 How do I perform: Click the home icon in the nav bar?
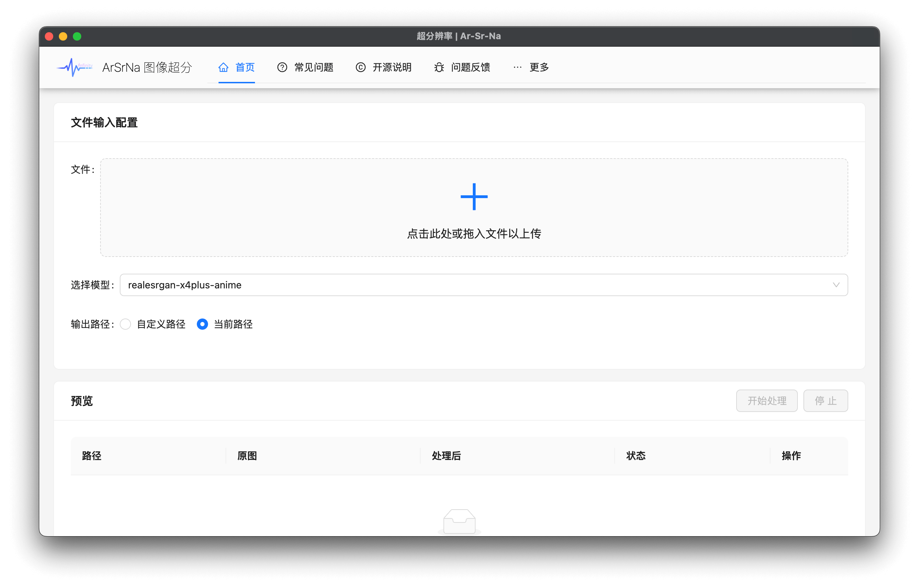tap(223, 67)
